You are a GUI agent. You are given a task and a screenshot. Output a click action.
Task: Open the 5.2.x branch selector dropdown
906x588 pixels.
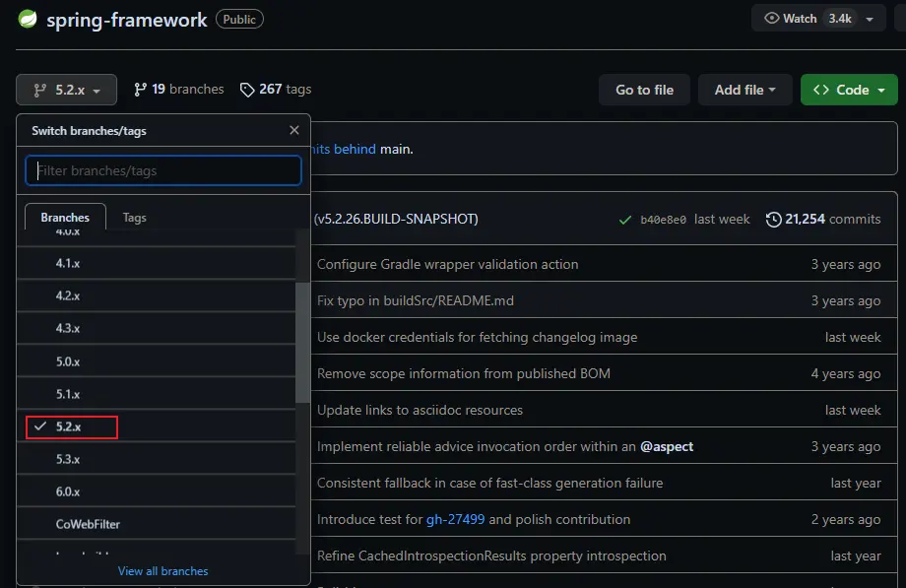coord(66,90)
